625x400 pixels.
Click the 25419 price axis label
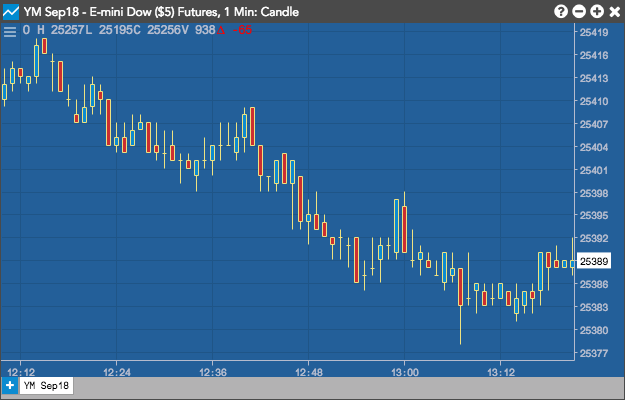[594, 32]
